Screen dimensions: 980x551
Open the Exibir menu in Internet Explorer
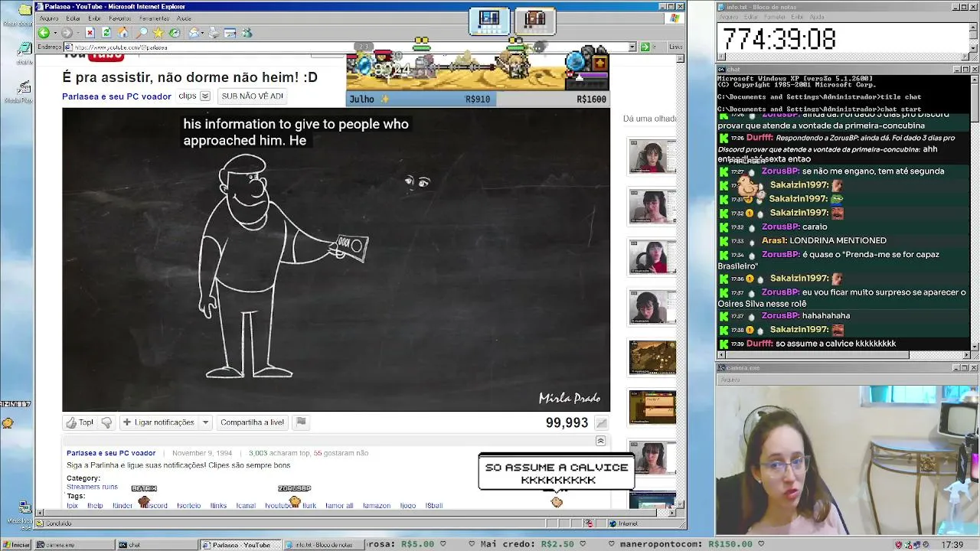[94, 18]
